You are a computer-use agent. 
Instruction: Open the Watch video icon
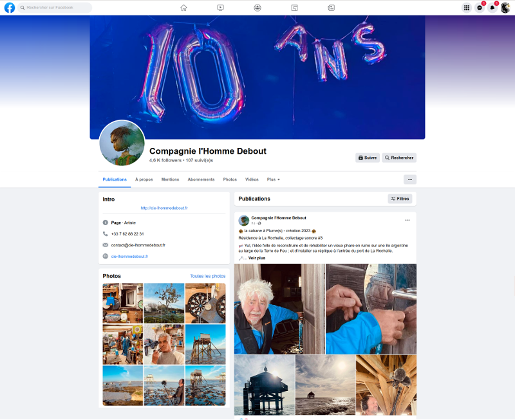pyautogui.click(x=221, y=8)
